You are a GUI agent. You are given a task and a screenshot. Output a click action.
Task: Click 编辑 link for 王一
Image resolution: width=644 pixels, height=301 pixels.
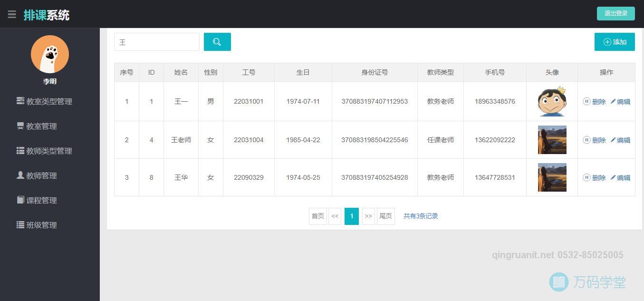tap(623, 101)
